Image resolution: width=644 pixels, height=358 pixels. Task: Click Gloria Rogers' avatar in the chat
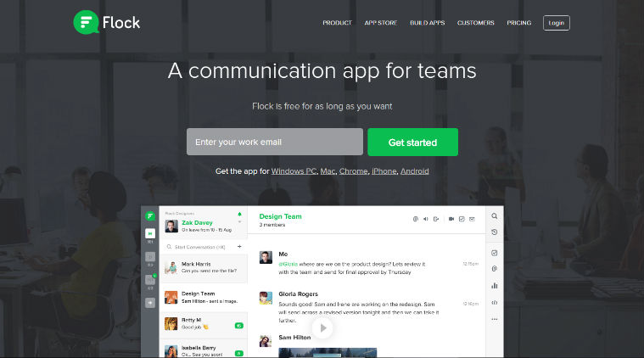pos(266,298)
